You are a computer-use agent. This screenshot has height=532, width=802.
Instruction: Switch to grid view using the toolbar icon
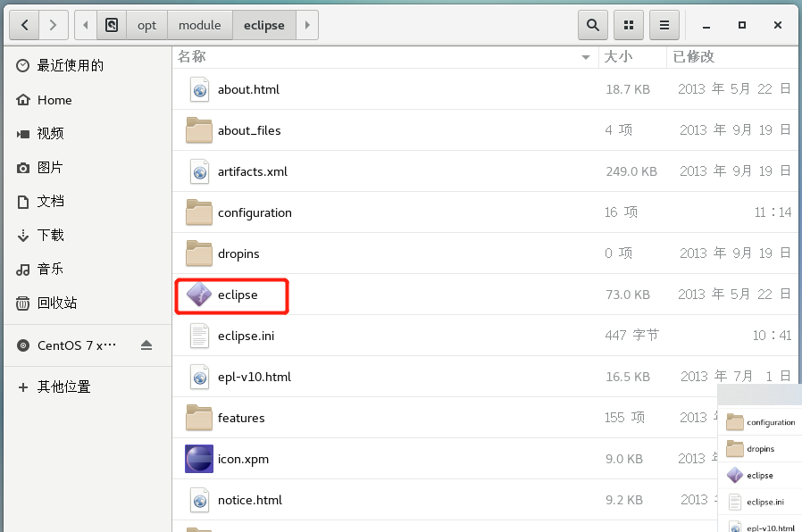628,25
